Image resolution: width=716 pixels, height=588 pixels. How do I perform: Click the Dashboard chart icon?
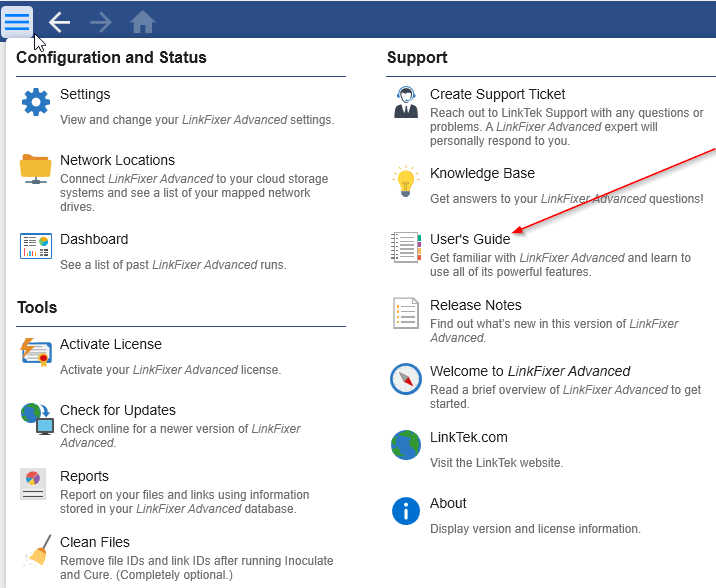coord(36,246)
